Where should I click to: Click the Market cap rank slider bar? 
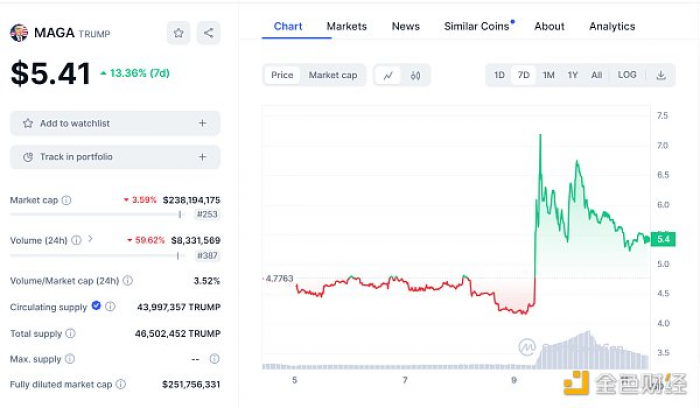pos(96,214)
